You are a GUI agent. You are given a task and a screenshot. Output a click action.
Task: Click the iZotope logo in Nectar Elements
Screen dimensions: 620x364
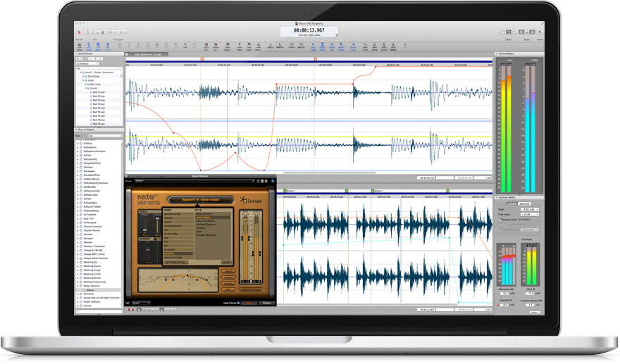click(x=251, y=201)
